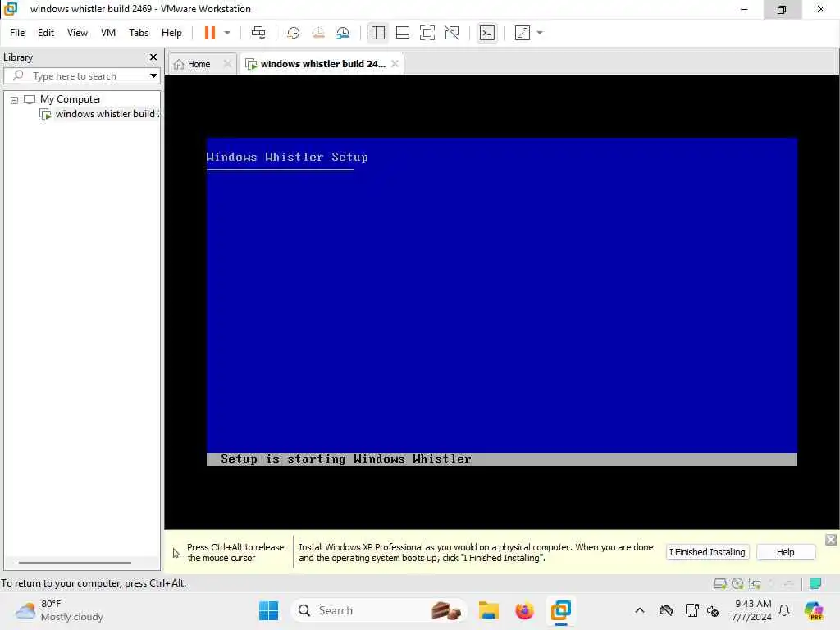
Task: Open the View menu
Action: click(77, 33)
